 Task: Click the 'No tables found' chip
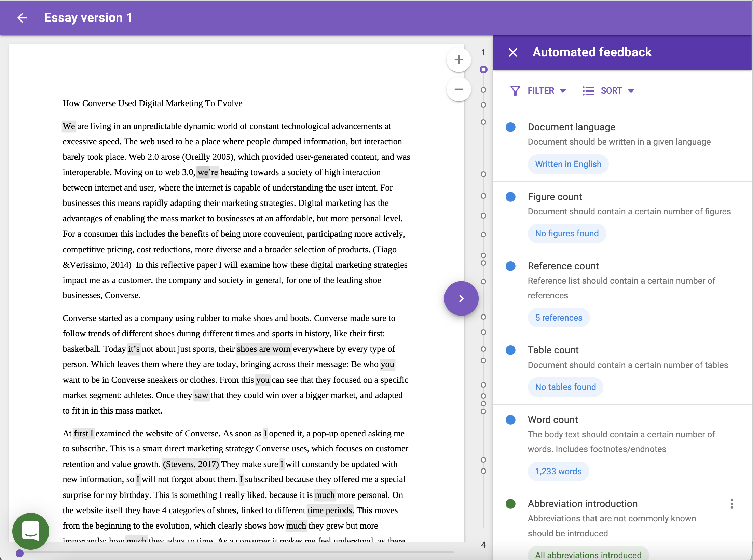pos(565,387)
